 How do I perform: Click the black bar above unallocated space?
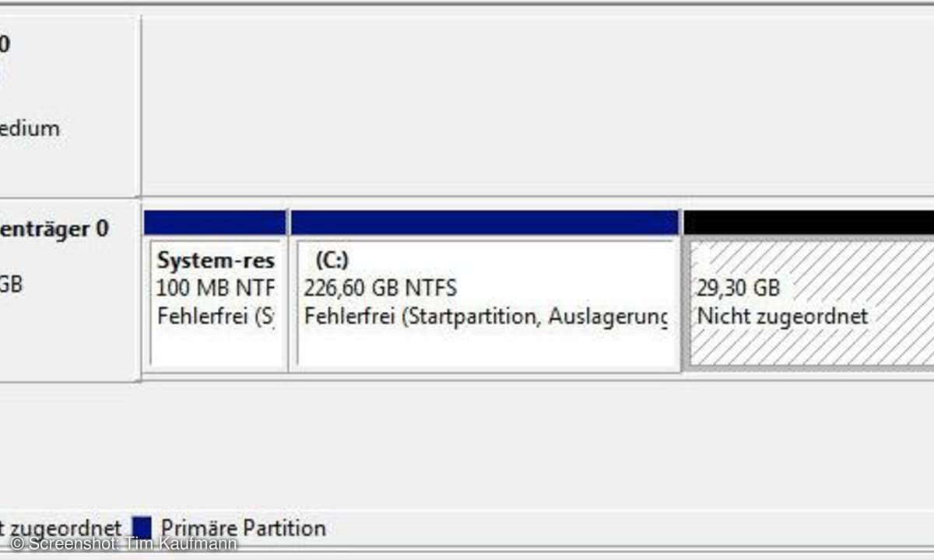click(808, 222)
